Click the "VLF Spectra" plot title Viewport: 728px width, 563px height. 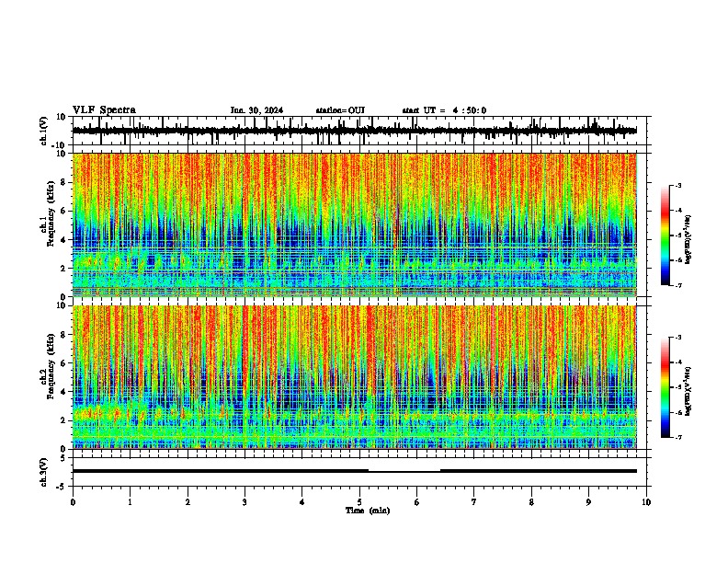click(x=104, y=110)
